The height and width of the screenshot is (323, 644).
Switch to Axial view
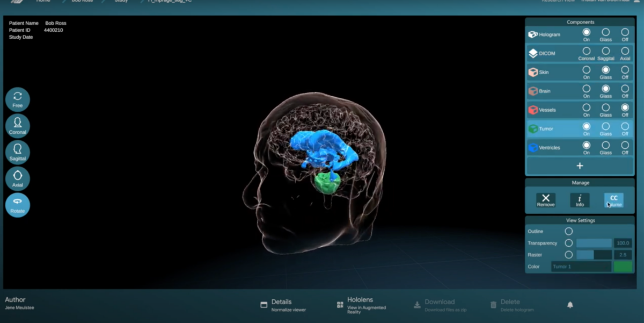tap(18, 178)
